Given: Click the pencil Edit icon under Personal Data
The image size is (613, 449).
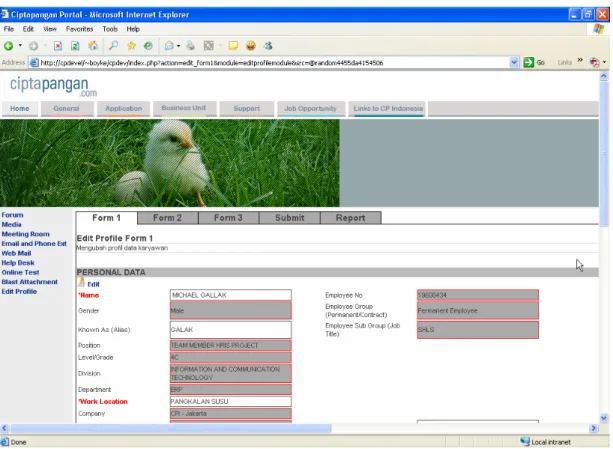Looking at the screenshot, I should coord(81,282).
